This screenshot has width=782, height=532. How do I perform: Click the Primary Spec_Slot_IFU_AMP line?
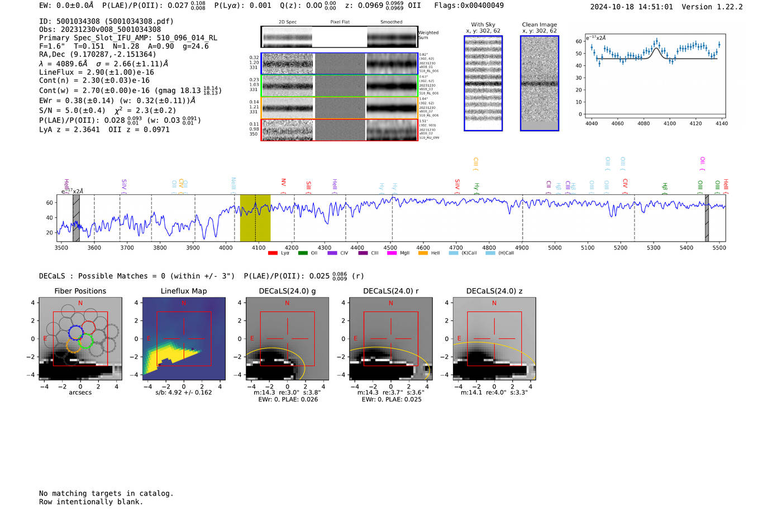[x=128, y=38]
